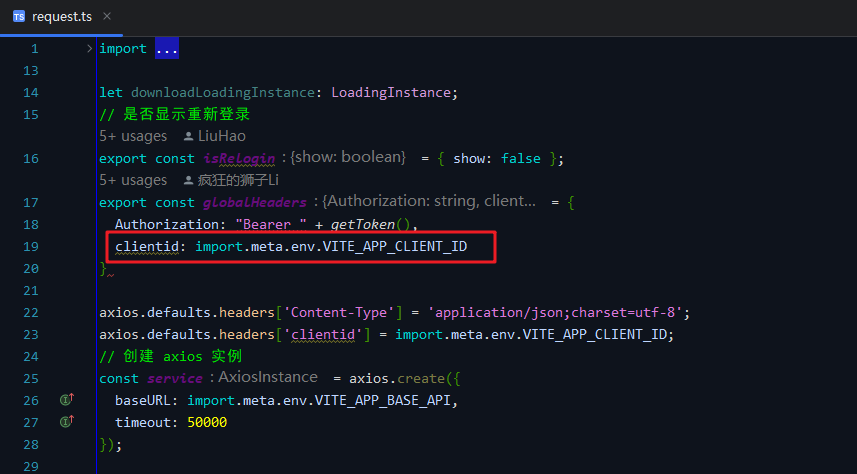This screenshot has height=474, width=857.
Task: Click the AxiosInstance type inlay hint
Action: point(268,377)
